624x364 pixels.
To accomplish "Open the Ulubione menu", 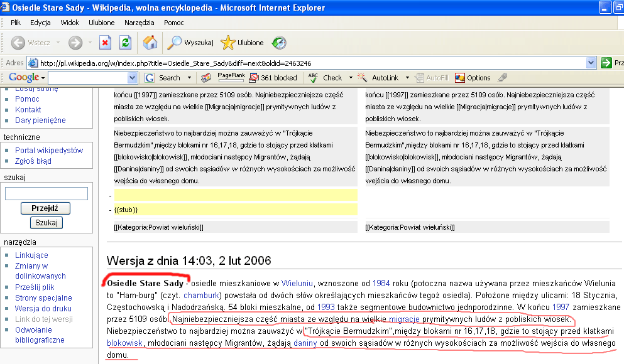I will (101, 23).
